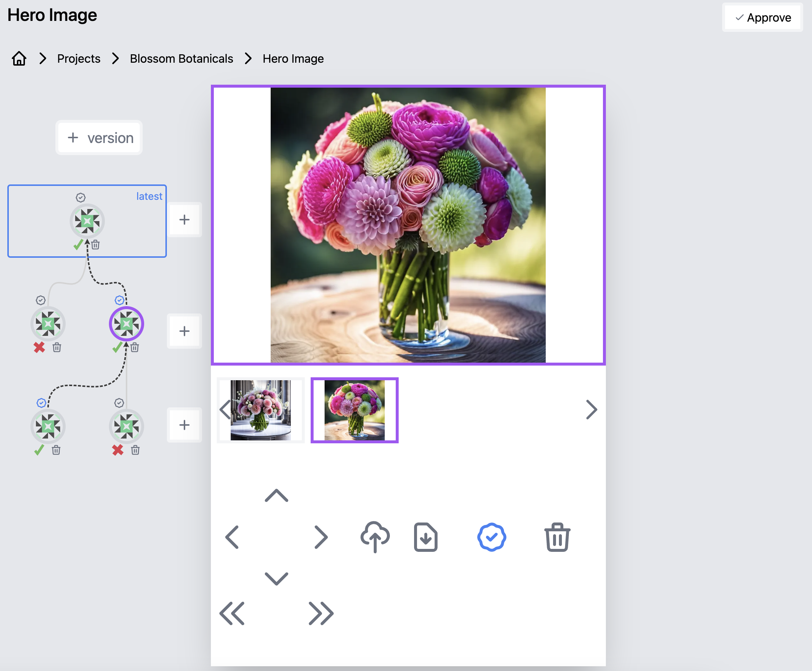Select the purple-bordered bouquet thumbnail

(x=355, y=410)
